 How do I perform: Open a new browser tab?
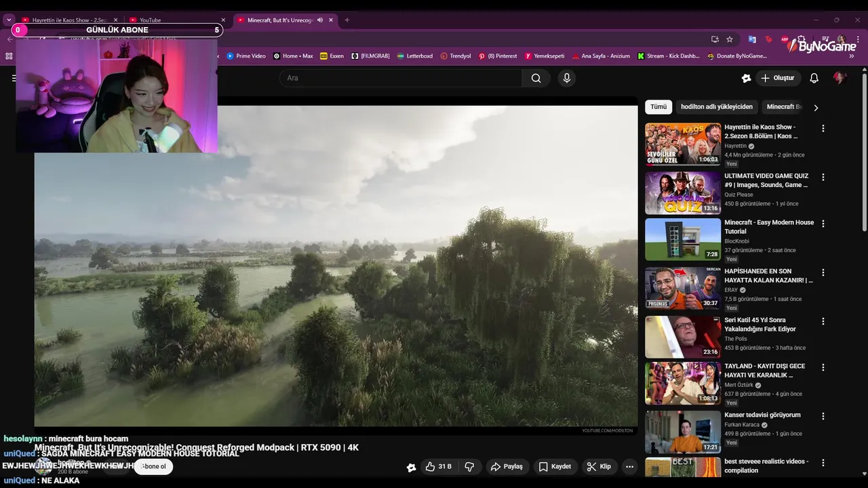click(347, 20)
